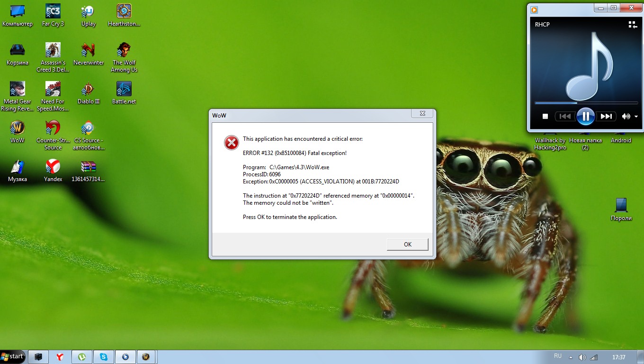This screenshot has width=644, height=364.
Task: Click OK in the WoW error dialog
Action: click(407, 245)
